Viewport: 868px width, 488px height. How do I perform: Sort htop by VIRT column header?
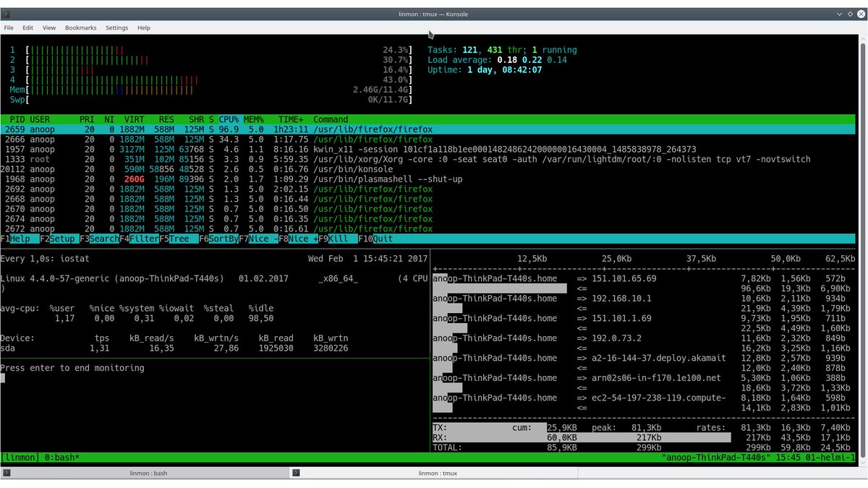pyautogui.click(x=134, y=119)
